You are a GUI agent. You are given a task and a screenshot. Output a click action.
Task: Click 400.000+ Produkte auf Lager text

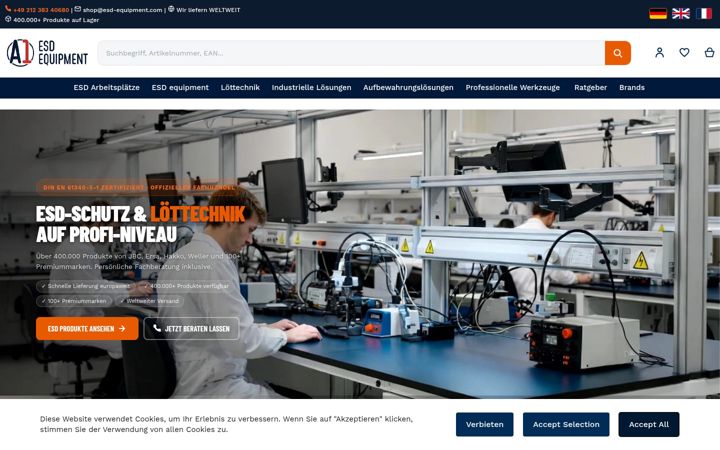[x=56, y=20]
